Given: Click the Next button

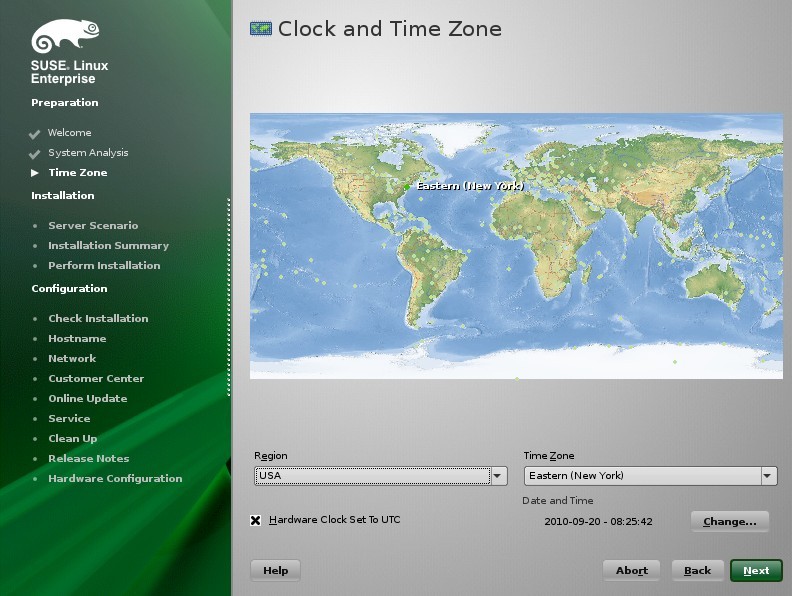Looking at the screenshot, I should 756,571.
